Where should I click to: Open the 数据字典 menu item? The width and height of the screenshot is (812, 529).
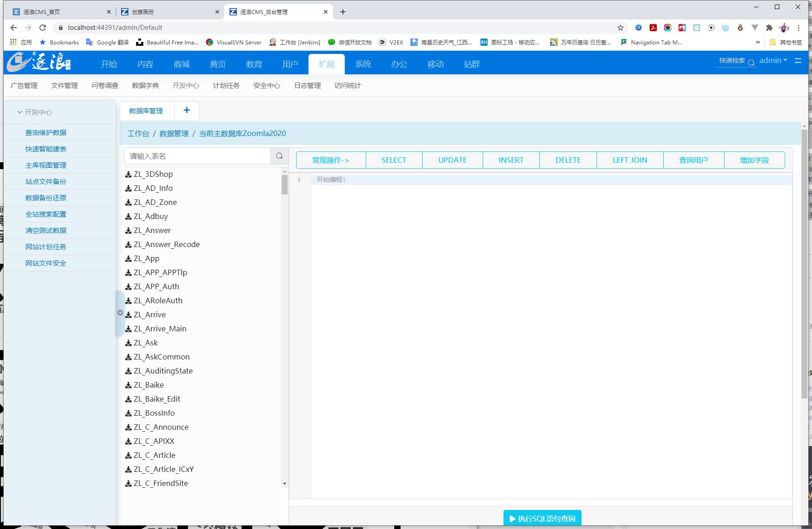tap(145, 85)
